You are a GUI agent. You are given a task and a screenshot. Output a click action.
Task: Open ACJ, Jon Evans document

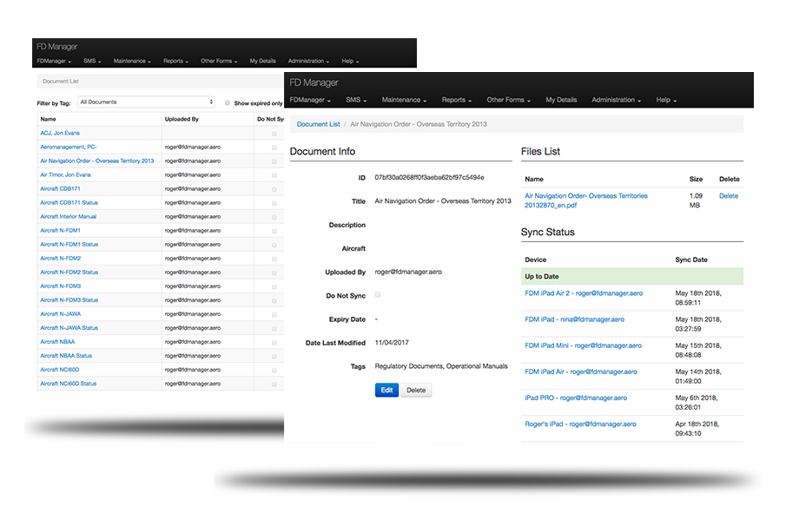pyautogui.click(x=60, y=134)
